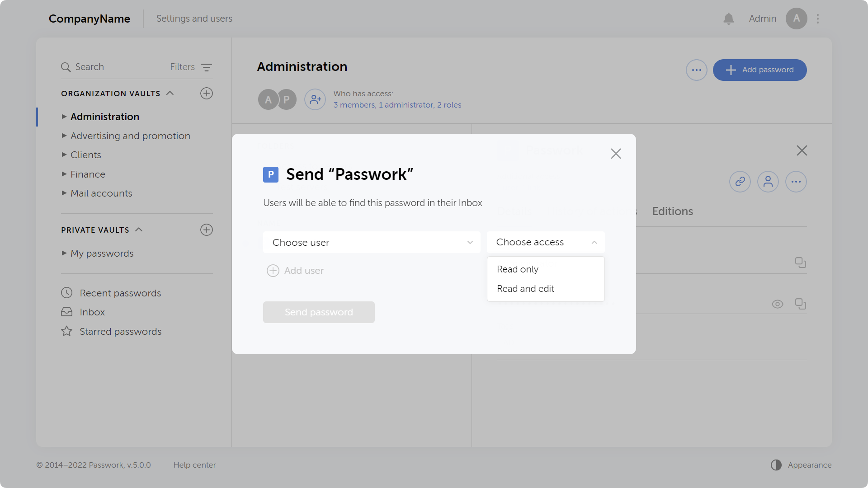Click the Search field in sidebar
The width and height of the screenshot is (868, 488).
90,67
